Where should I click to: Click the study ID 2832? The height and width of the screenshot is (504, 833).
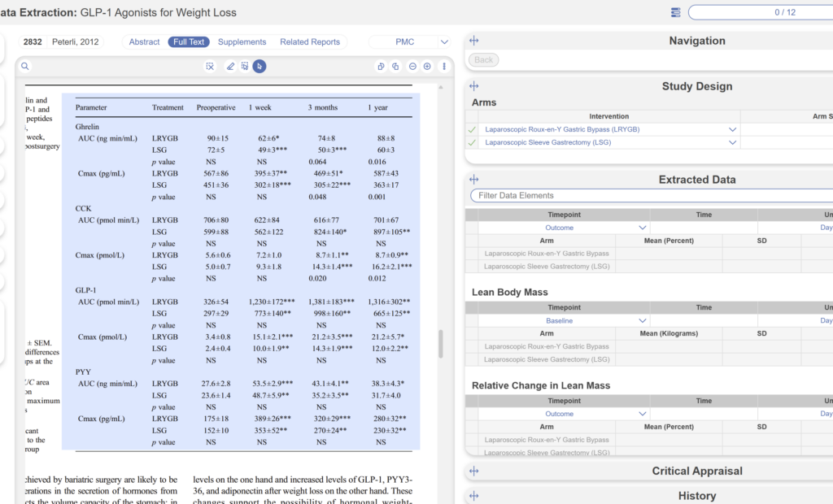pyautogui.click(x=33, y=42)
